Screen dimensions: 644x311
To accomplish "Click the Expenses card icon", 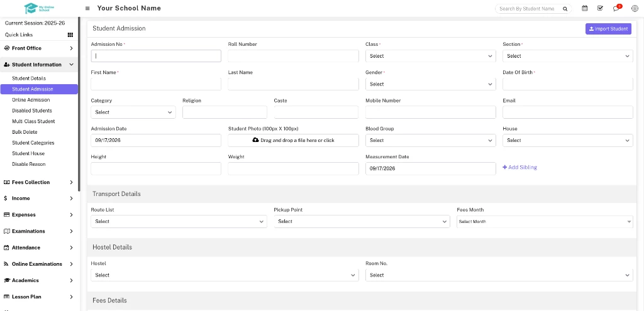I will pos(6,215).
